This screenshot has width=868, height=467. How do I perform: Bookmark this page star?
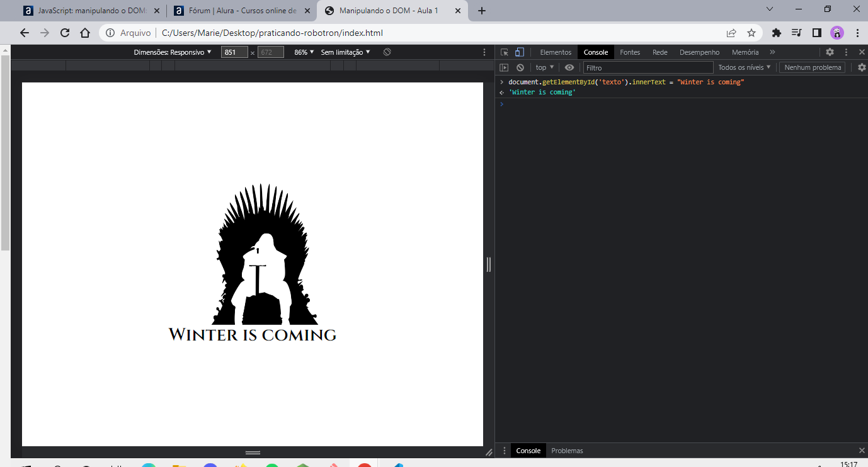tap(751, 33)
